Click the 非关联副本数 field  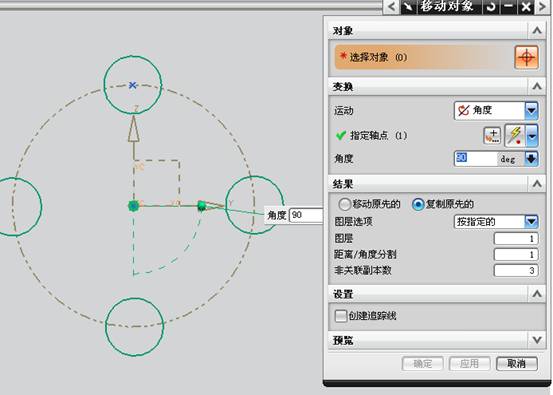point(516,271)
